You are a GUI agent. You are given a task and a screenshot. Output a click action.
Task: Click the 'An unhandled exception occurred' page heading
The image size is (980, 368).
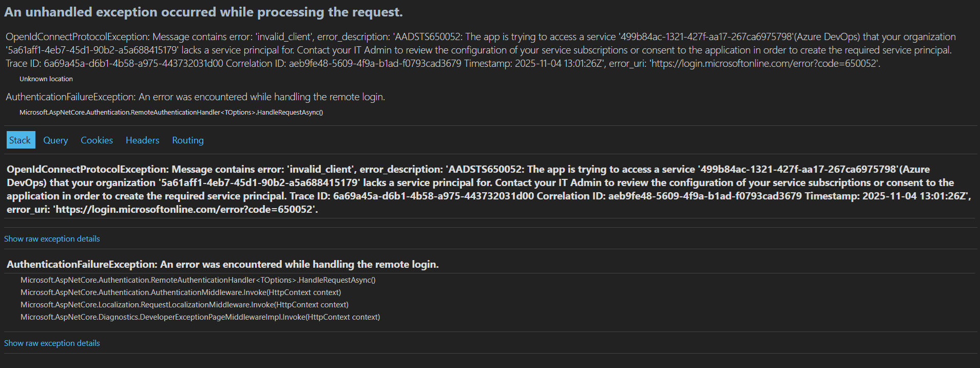203,12
